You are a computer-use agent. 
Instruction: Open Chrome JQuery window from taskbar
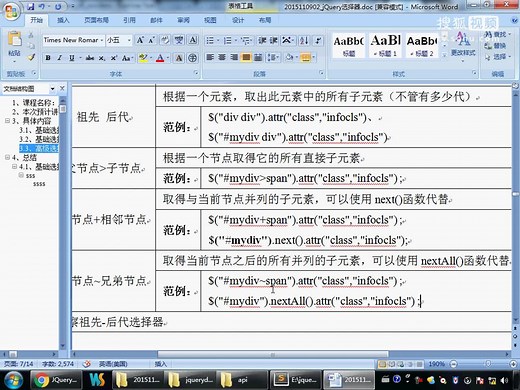56,380
